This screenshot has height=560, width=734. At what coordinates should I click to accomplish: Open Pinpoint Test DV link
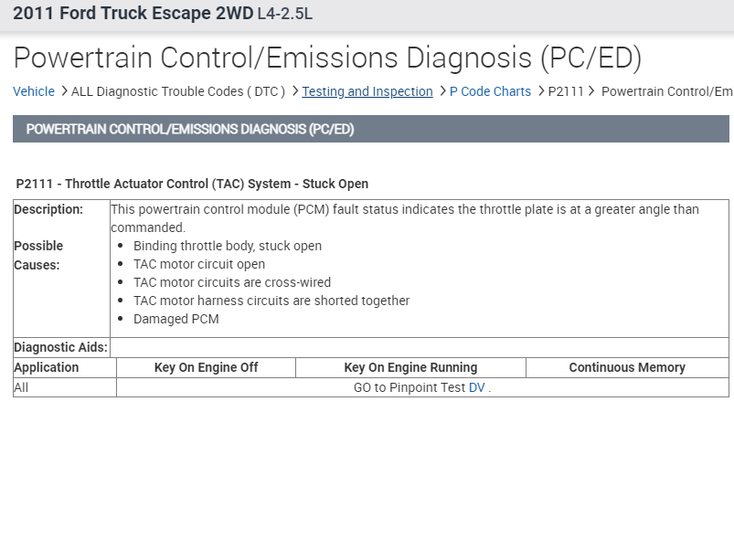476,387
